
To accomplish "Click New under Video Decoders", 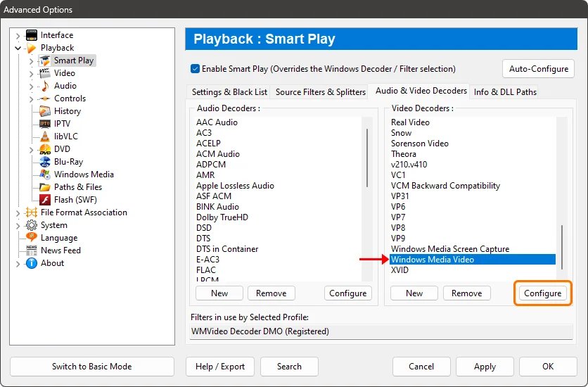I will click(x=414, y=293).
